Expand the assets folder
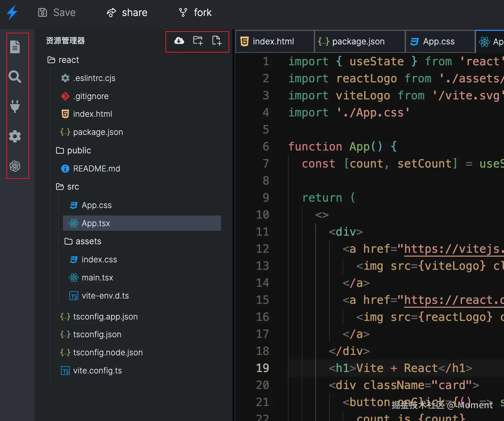Viewport: 504px width, 421px height. [83, 241]
